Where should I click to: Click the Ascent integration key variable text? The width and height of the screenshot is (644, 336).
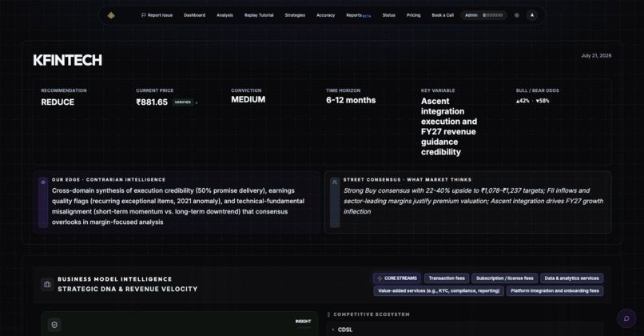(x=449, y=126)
